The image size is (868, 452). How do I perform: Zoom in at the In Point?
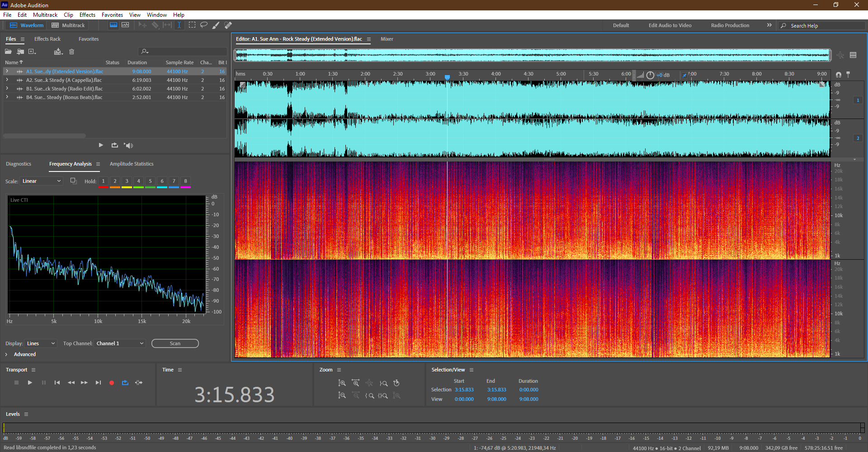(370, 395)
